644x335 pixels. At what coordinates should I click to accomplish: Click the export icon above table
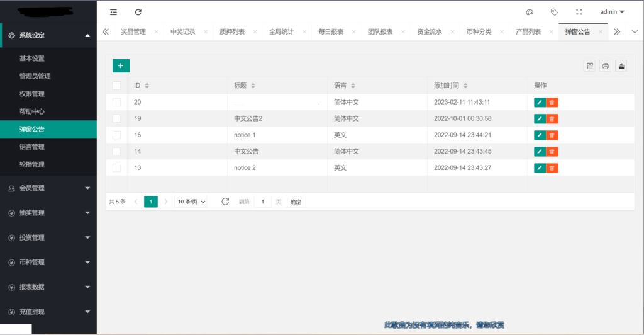coord(621,65)
